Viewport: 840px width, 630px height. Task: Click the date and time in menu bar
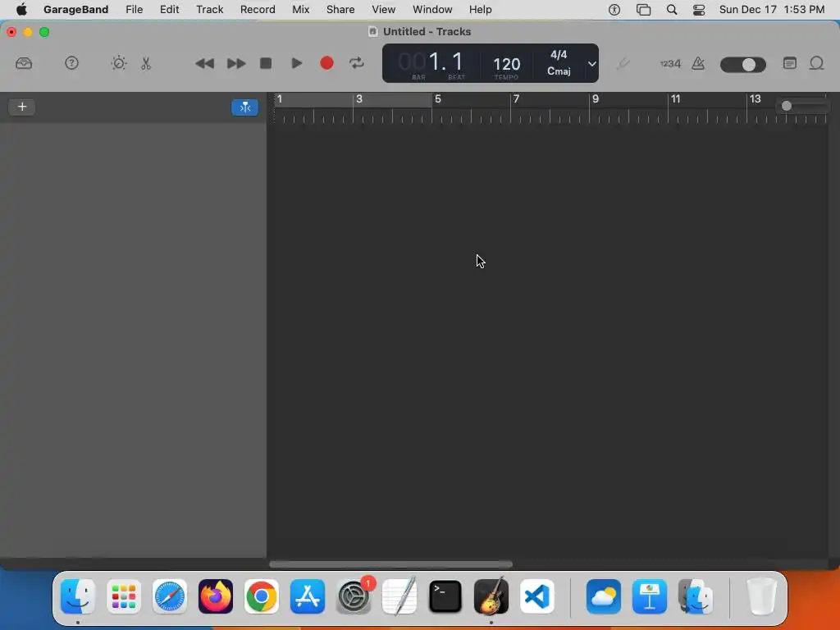point(772,10)
